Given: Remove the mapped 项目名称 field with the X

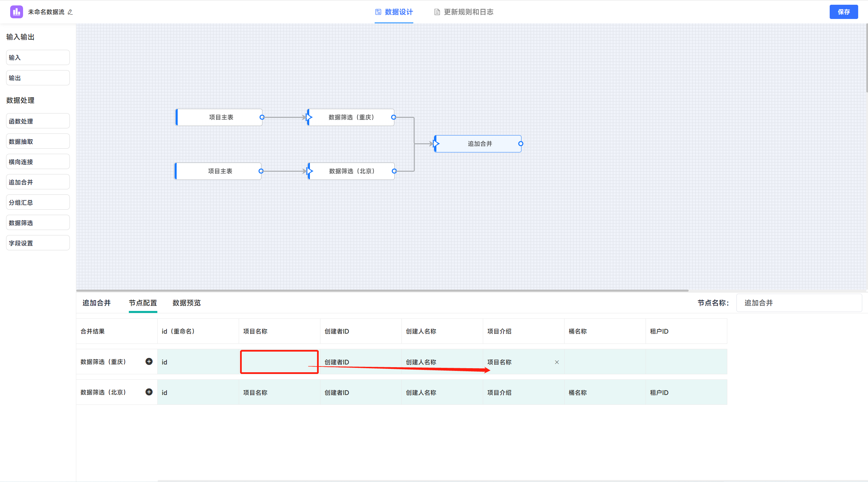Looking at the screenshot, I should (x=557, y=362).
